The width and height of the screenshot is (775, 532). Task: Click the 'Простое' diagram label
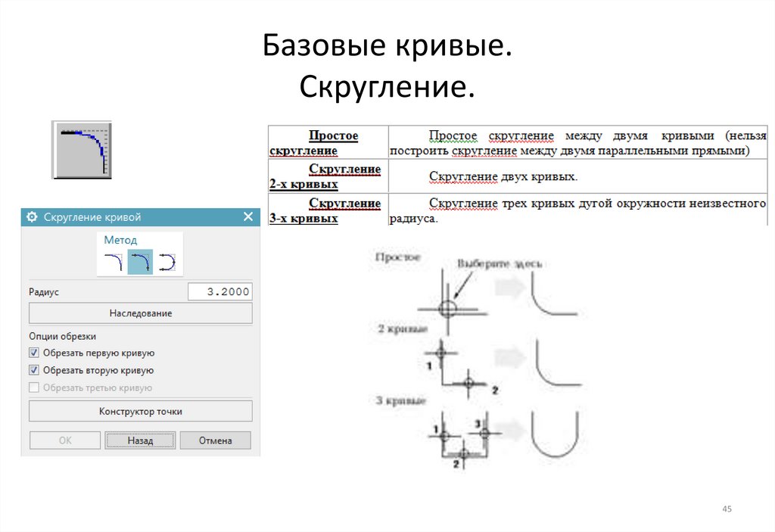click(x=397, y=257)
